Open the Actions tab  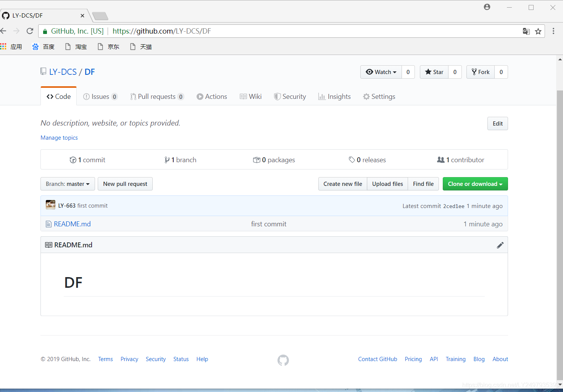tap(212, 97)
